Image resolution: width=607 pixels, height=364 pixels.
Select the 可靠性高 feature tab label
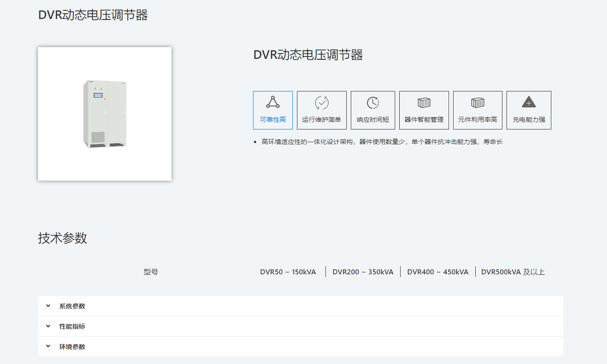272,120
